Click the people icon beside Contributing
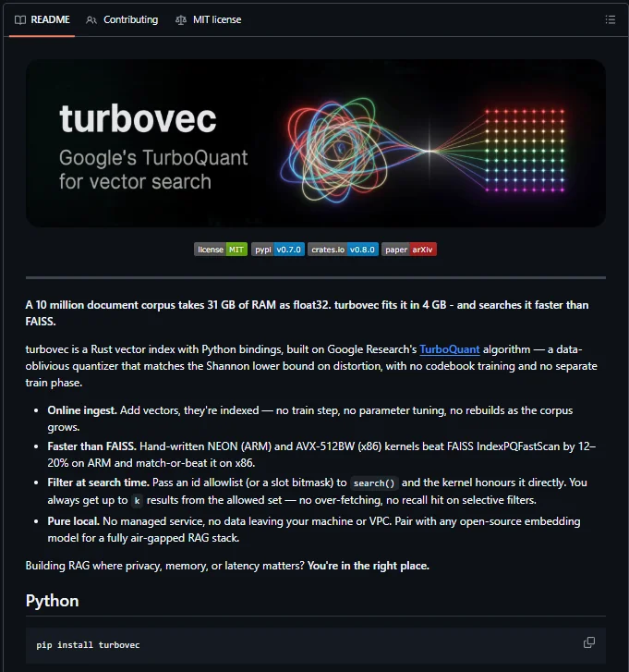This screenshot has width=629, height=672. pyautogui.click(x=91, y=19)
